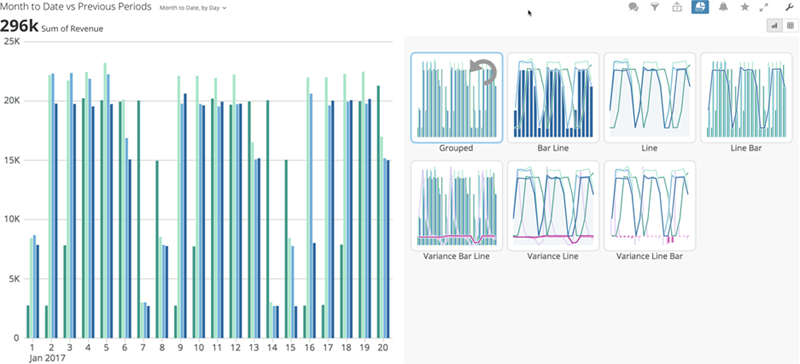This screenshot has width=800, height=364.
Task: Pick the Variance Bar Line thumbnail
Action: 457,205
